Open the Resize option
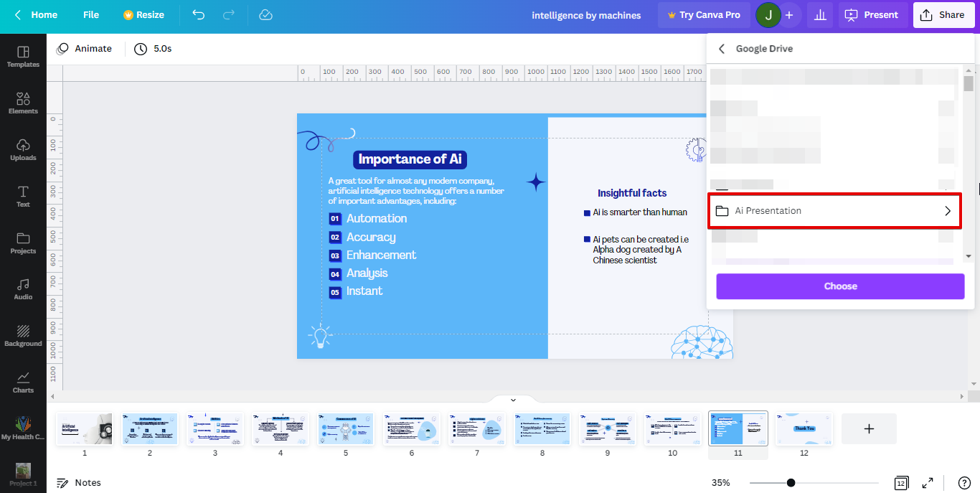Screen dimensions: 980x493 click(x=143, y=15)
